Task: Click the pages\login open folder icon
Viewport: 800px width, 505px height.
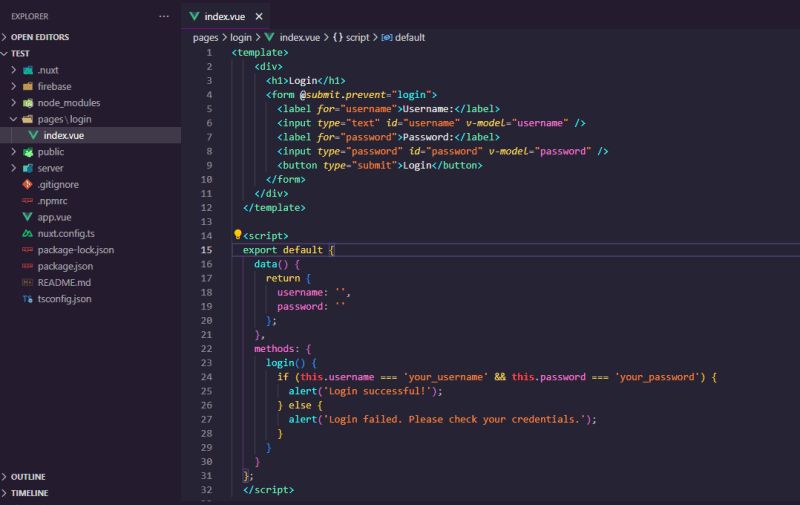Action: pyautogui.click(x=28, y=119)
